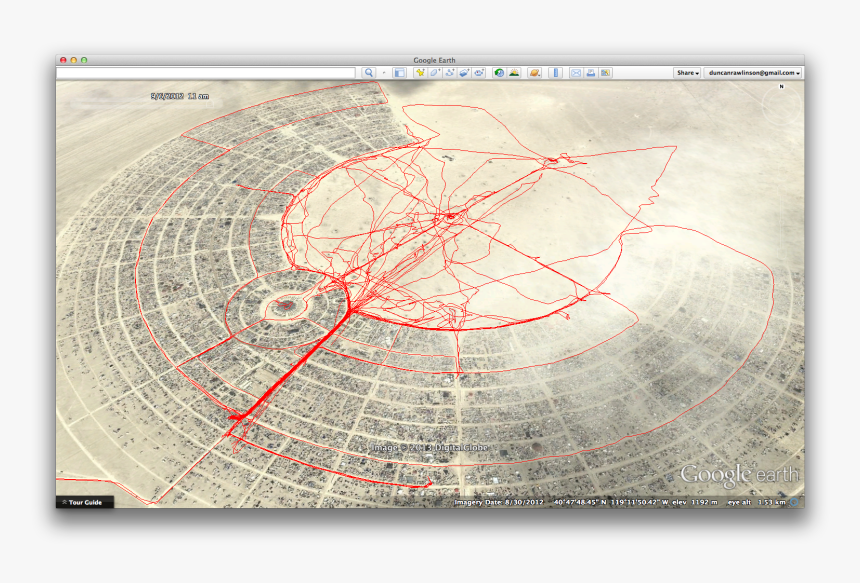This screenshot has width=860, height=583.
Task: Toggle the sidebar panel visibility
Action: (398, 72)
